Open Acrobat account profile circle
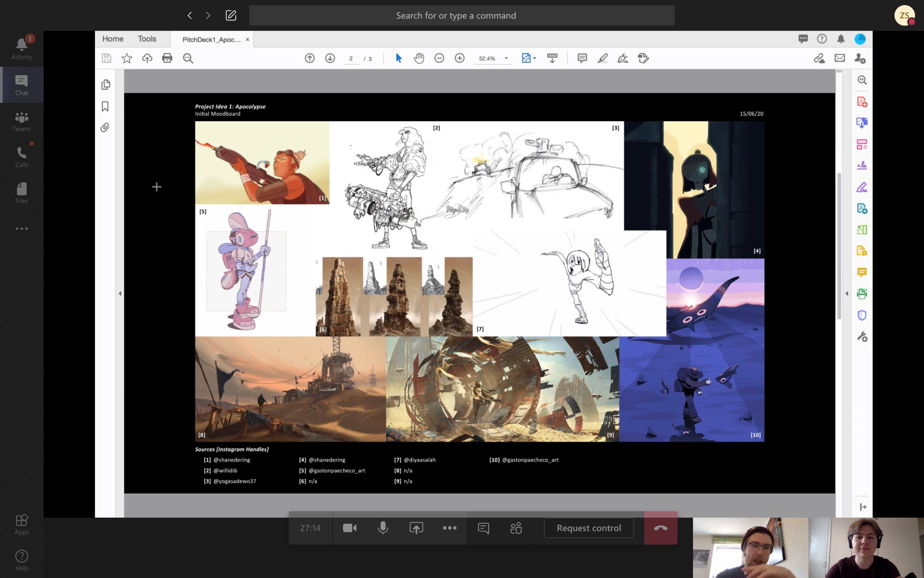Image resolution: width=924 pixels, height=578 pixels. click(860, 39)
